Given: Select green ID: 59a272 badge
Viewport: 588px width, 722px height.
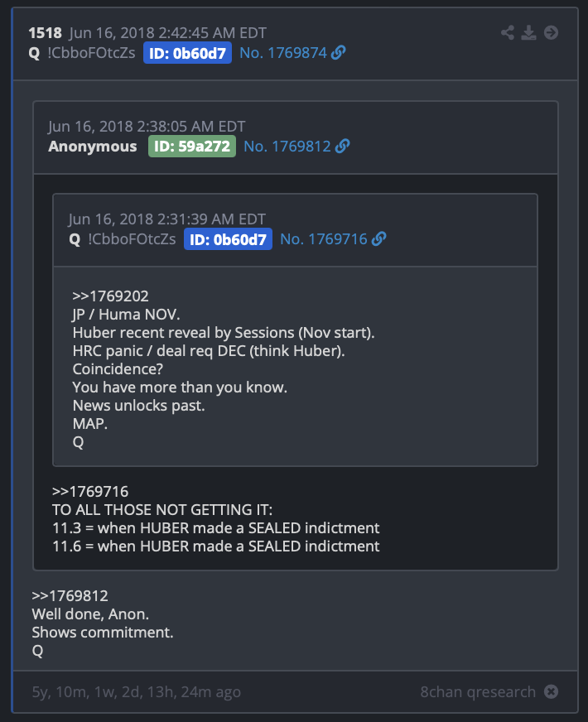Looking at the screenshot, I should point(192,147).
